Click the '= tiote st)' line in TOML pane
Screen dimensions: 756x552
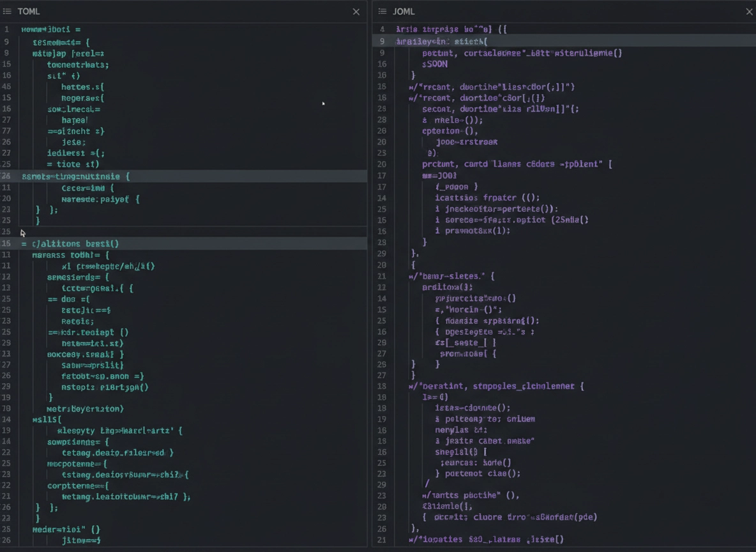point(73,164)
